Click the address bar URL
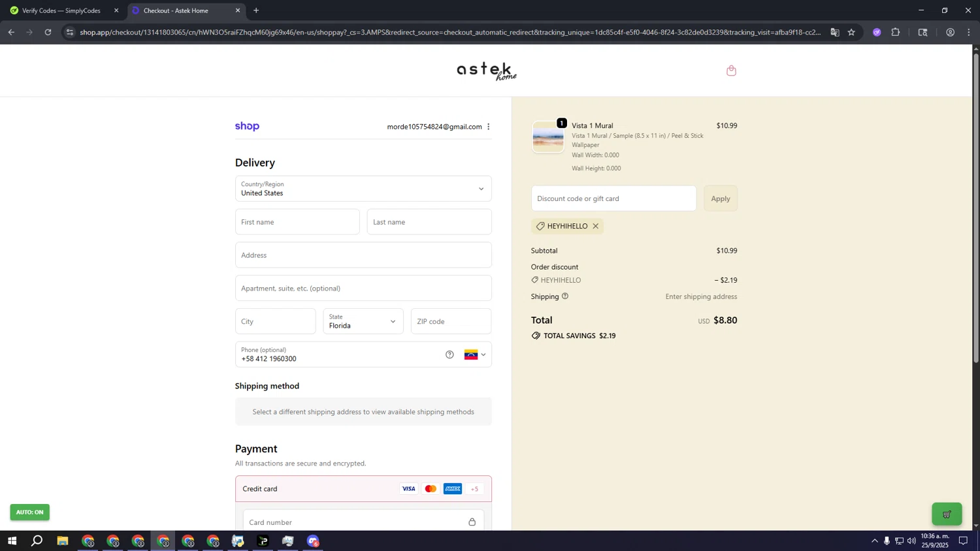This screenshot has width=980, height=551. pos(451,32)
